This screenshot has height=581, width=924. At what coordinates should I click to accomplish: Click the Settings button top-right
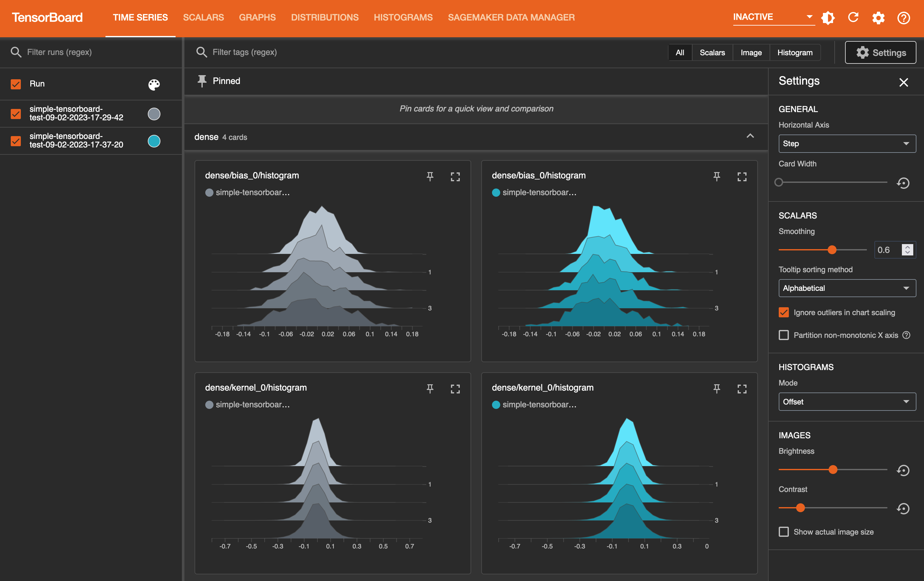880,51
